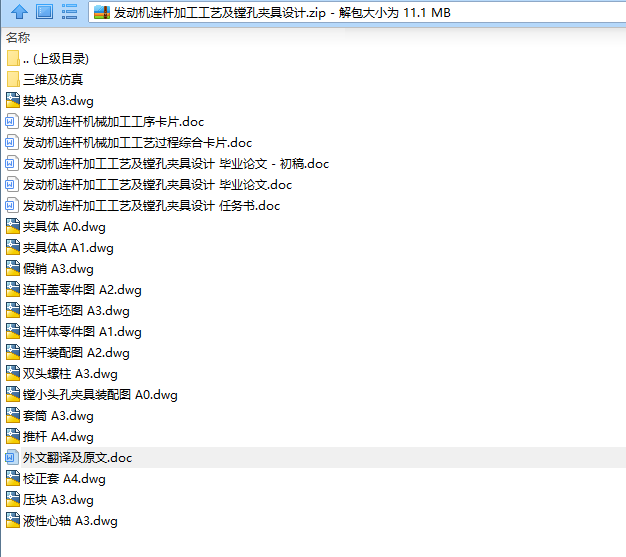The height and width of the screenshot is (557, 626).
Task: Click doc icon of 发动机连杆机械加工工艺过程综合卡片.doc
Action: click(x=12, y=143)
